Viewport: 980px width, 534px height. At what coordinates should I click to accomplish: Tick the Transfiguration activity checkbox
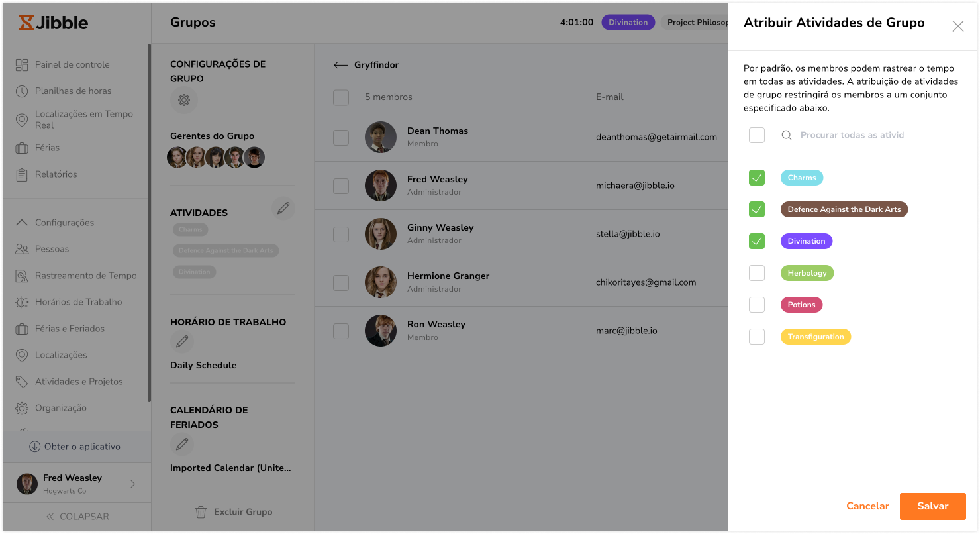pos(757,337)
